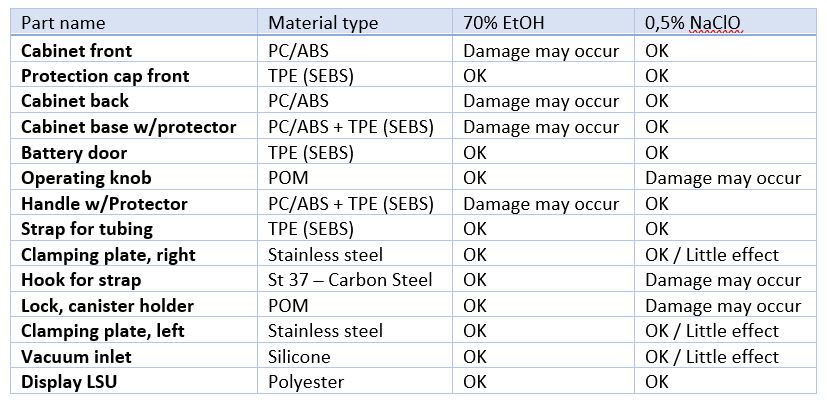Click the 'Cabinet back' part name
The width and height of the screenshot is (827, 403).
[x=75, y=101]
